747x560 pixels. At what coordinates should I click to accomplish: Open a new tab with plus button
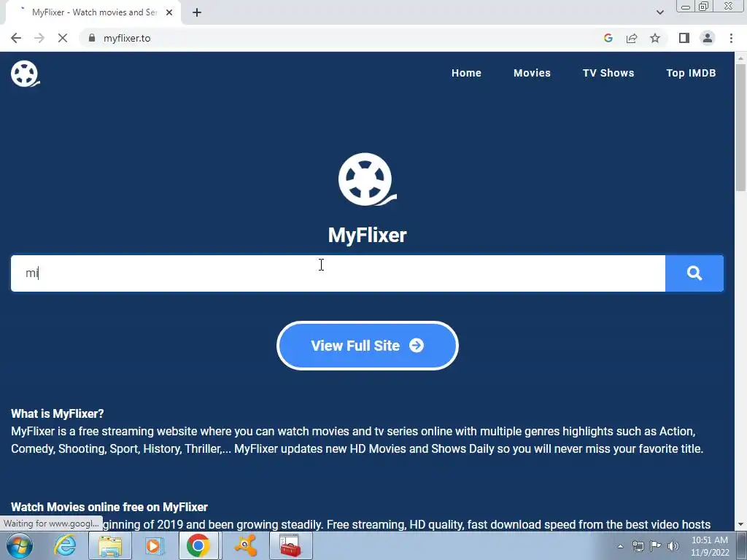(197, 13)
